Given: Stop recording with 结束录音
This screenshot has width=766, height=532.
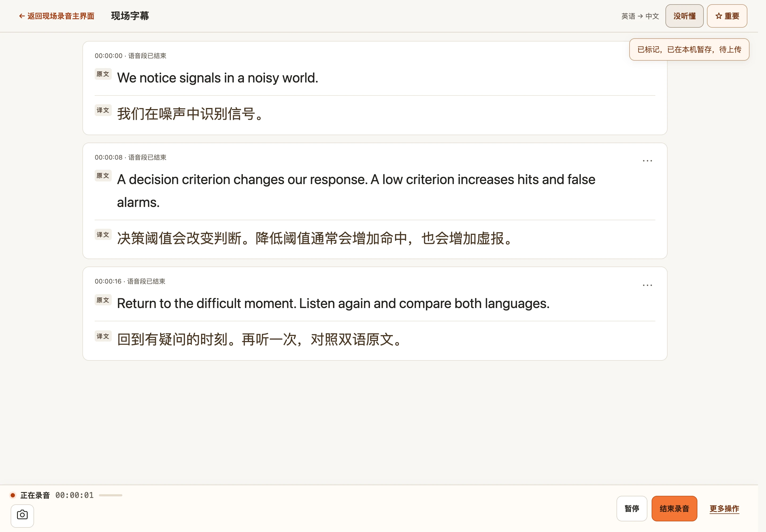Looking at the screenshot, I should pos(674,509).
